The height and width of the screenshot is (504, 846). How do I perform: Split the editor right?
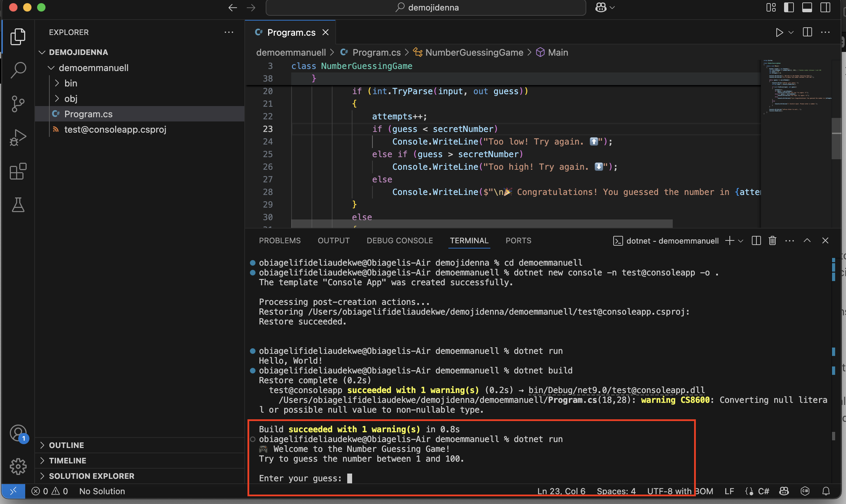pos(807,32)
